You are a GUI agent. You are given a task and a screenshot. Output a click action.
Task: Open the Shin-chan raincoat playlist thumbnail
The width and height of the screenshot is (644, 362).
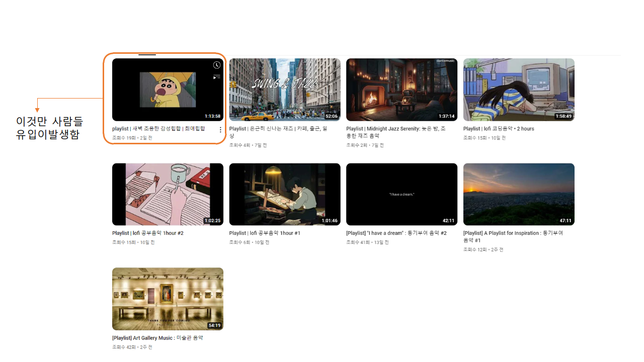pyautogui.click(x=168, y=89)
